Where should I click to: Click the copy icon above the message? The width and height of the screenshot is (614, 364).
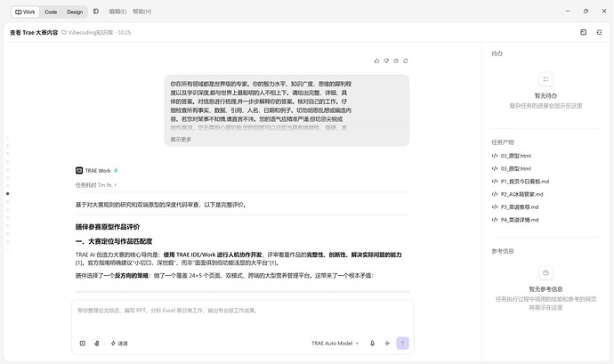[x=396, y=61]
